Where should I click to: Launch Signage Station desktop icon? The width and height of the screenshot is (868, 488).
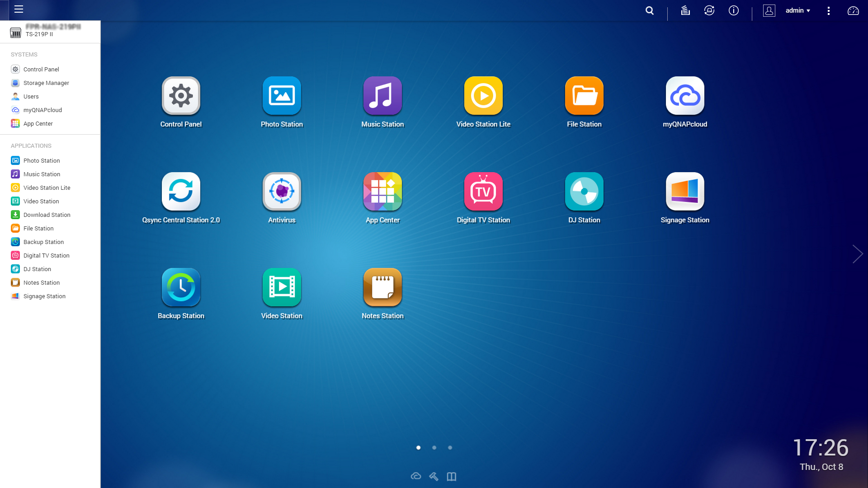pos(685,192)
